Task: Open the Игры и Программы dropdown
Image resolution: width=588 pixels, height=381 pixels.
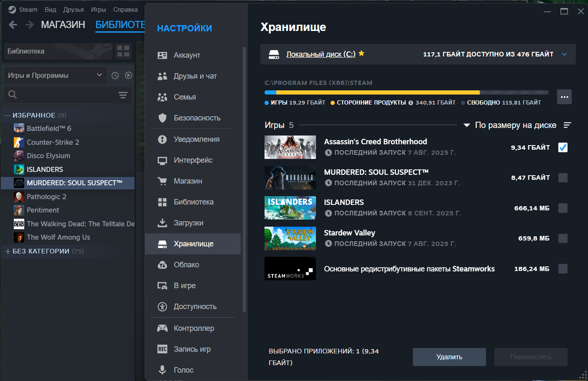Action: pos(55,75)
